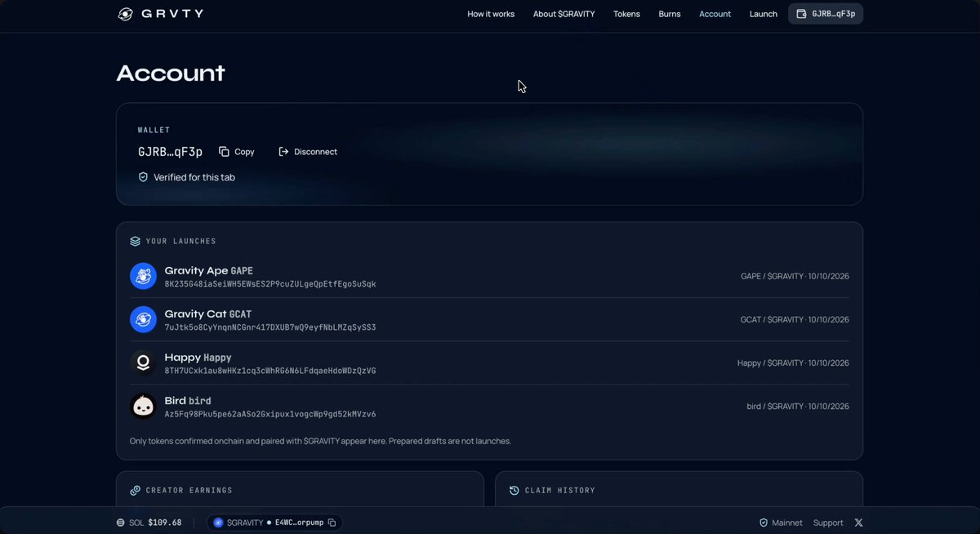The width and height of the screenshot is (980, 534).
Task: Open the Gravity Ape GAPE launch name
Action: [209, 270]
